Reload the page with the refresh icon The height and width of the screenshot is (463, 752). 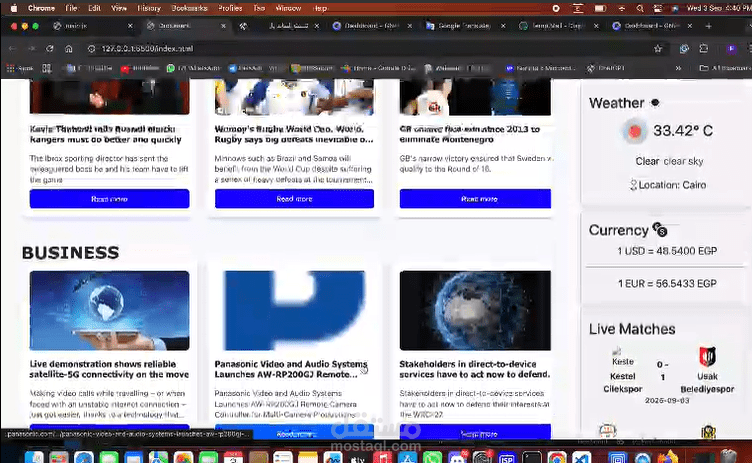coord(50,48)
